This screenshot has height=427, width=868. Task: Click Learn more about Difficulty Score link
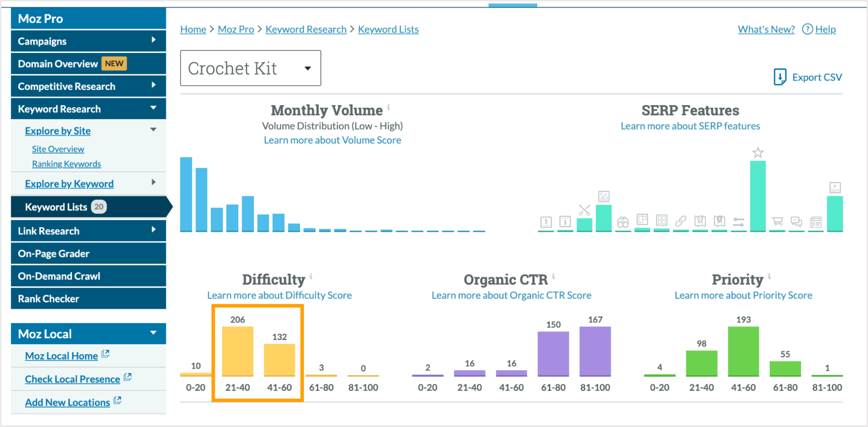[279, 295]
